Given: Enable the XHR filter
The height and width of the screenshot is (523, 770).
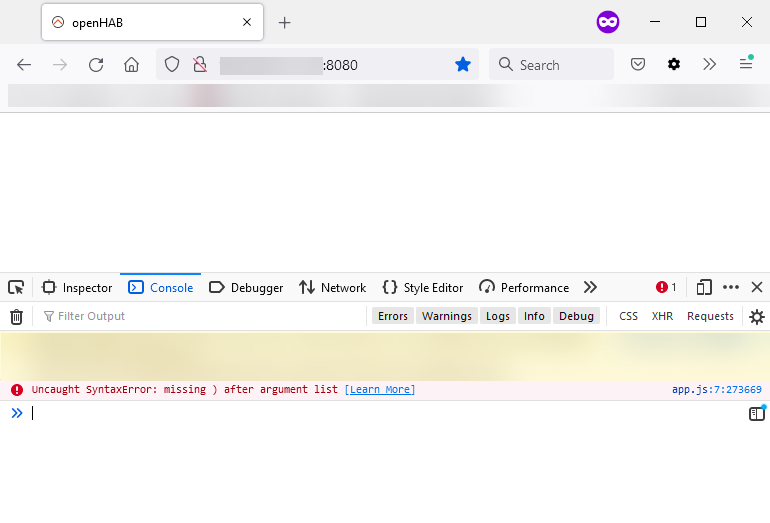Looking at the screenshot, I should 662,316.
